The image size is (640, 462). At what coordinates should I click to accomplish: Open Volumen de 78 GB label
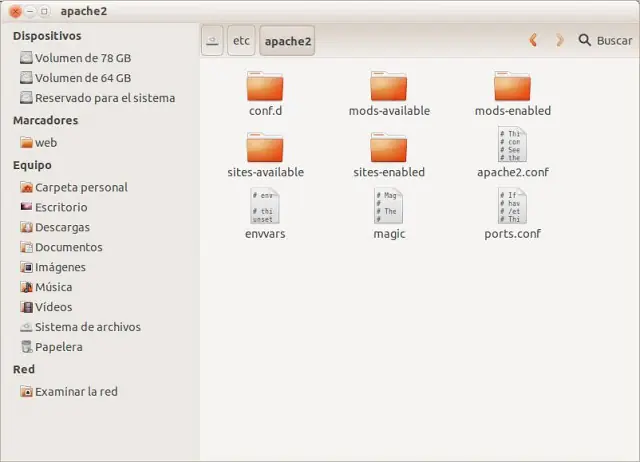point(83,58)
